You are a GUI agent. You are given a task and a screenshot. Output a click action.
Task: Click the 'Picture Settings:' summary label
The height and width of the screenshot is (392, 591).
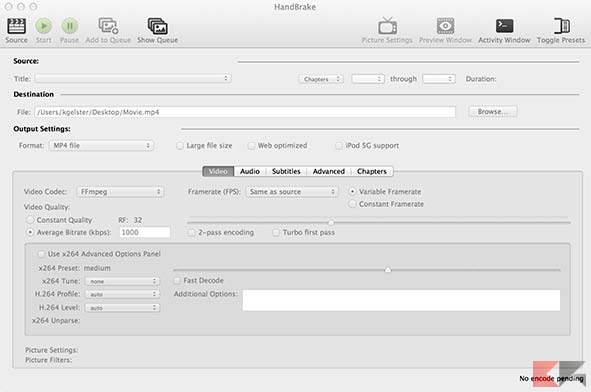coord(52,350)
